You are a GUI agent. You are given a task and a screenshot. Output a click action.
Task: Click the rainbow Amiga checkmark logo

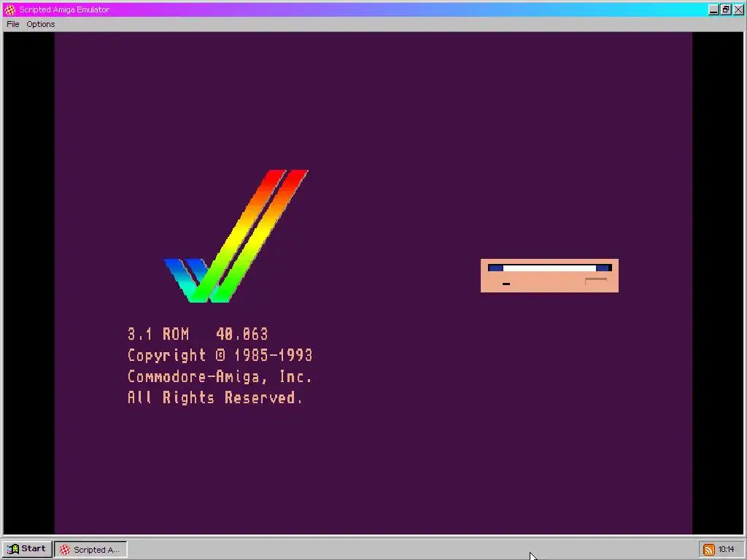point(236,236)
